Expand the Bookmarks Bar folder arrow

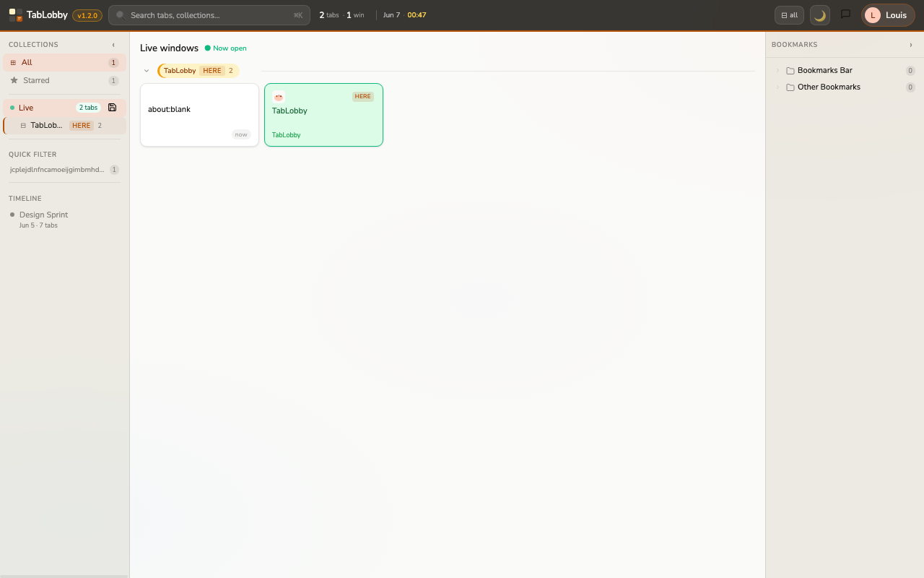click(x=777, y=71)
